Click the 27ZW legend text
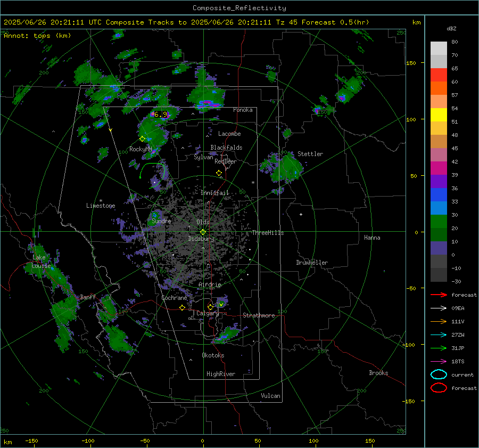479x448 pixels. pos(458,335)
